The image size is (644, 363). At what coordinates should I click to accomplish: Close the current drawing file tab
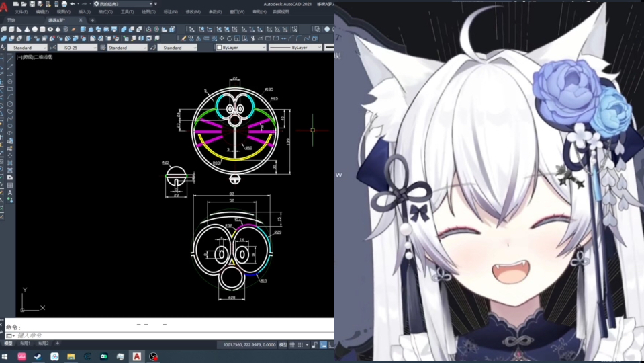tap(81, 20)
